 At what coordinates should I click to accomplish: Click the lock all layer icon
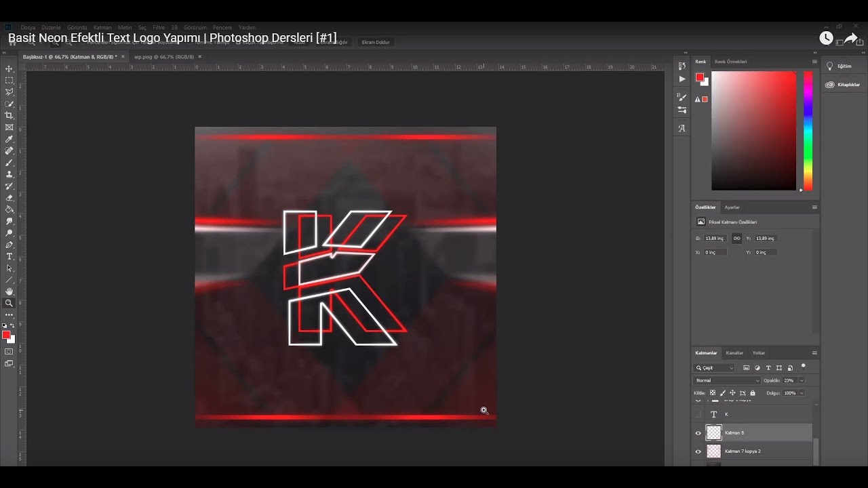[752, 393]
